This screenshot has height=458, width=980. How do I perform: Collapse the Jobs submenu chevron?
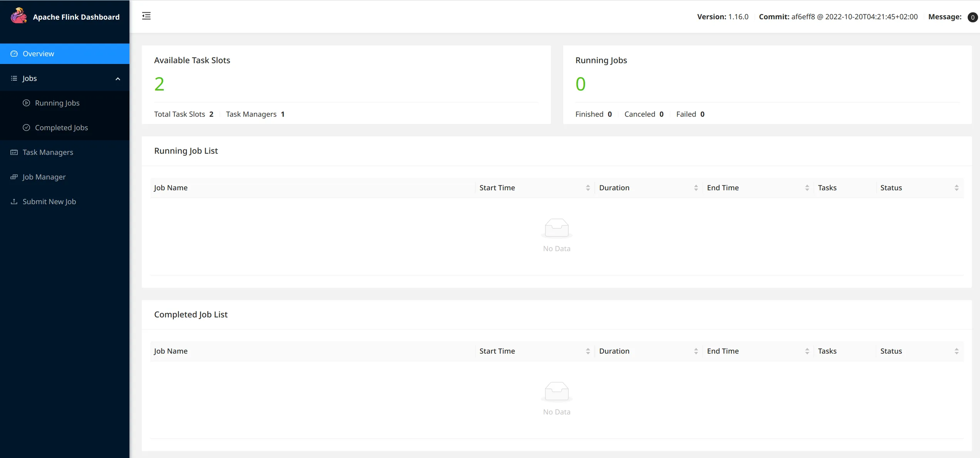118,79
